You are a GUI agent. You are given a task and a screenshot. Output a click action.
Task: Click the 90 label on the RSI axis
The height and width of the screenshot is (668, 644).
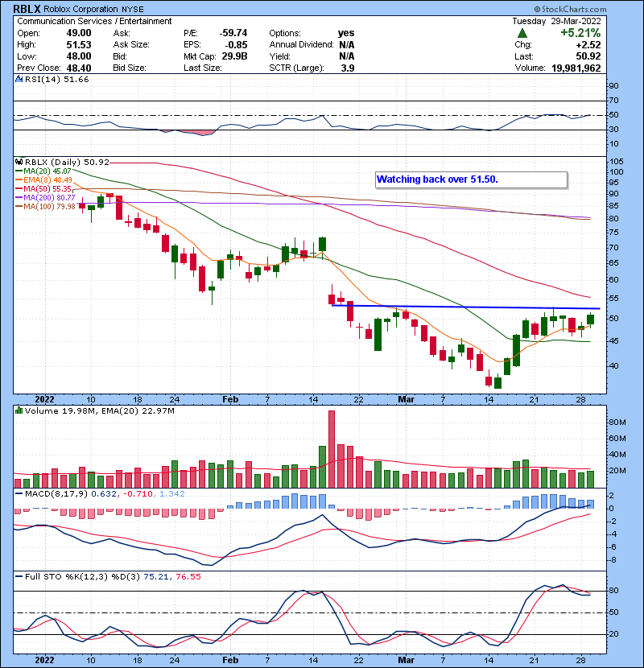613,86
